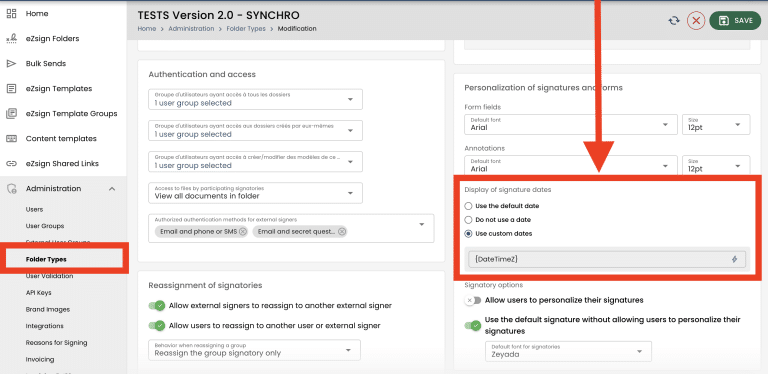The width and height of the screenshot is (768, 374).
Task: Expand authorized authentication methods dropdown arrow
Action: point(422,224)
